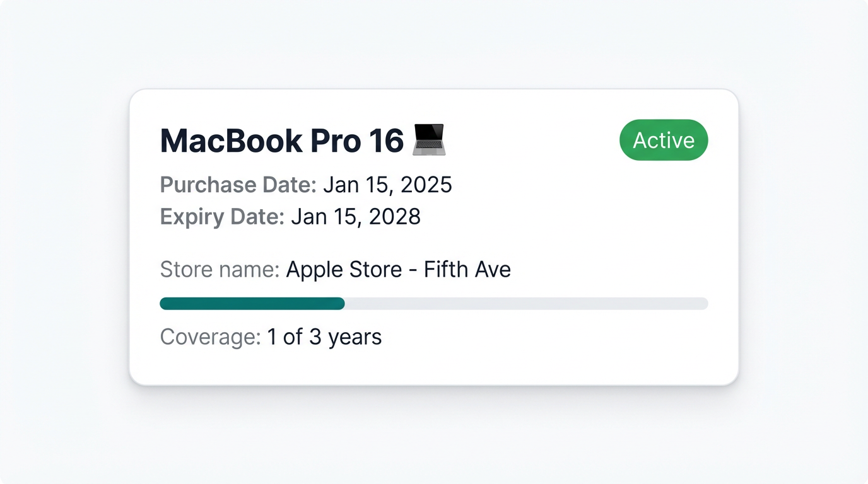Viewport: 868px width, 484px height.
Task: Click the word years in coverage text
Action: point(355,337)
